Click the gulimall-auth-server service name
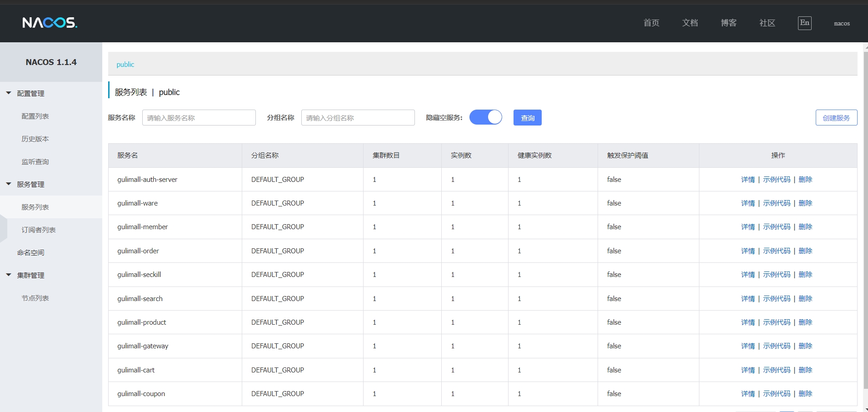Screen dimensions: 868x412 pyautogui.click(x=147, y=180)
